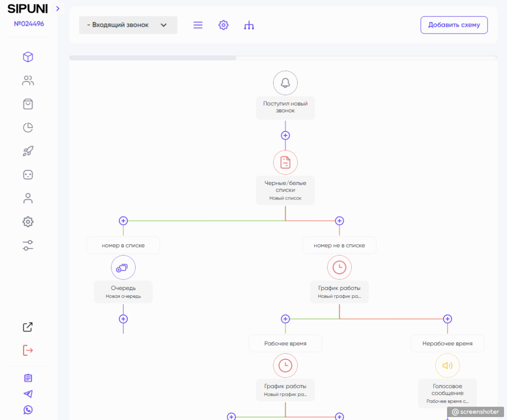The width and height of the screenshot is (507, 420).
Task: Expand the sidebar with the chevron near the logo
Action: (58, 8)
